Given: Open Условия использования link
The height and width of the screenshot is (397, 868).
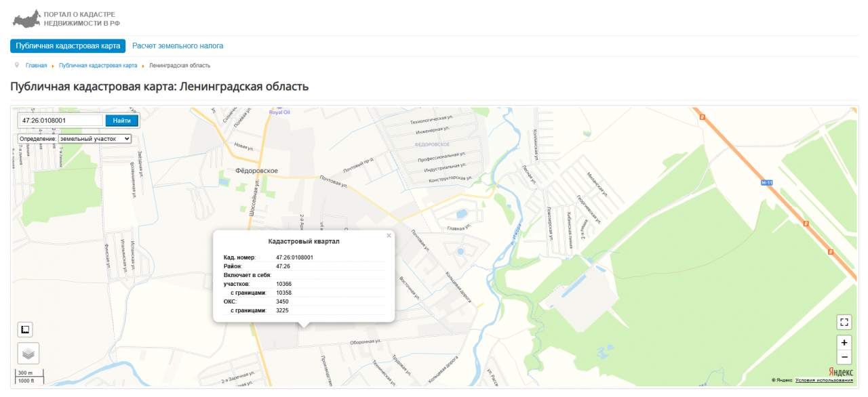Looking at the screenshot, I should [824, 381].
